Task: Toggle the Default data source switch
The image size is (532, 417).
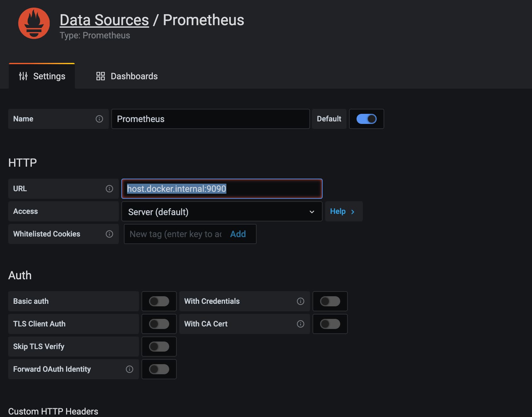Action: tap(367, 119)
